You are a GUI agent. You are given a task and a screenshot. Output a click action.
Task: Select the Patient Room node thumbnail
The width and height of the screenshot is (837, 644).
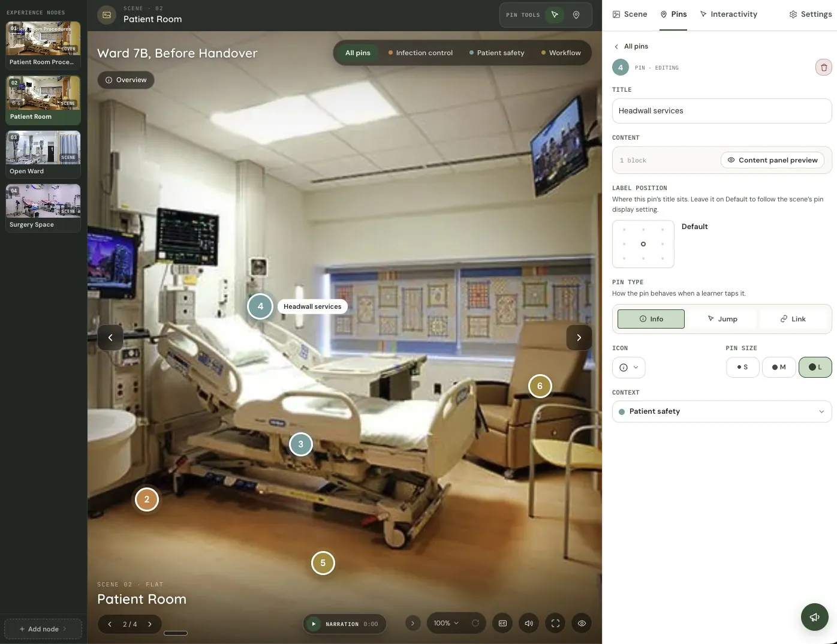click(x=43, y=100)
